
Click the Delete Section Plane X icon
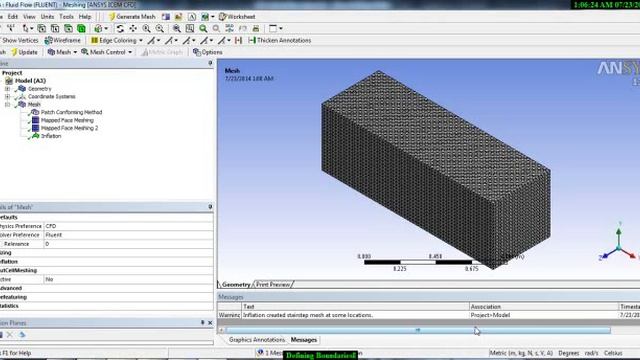10,335
